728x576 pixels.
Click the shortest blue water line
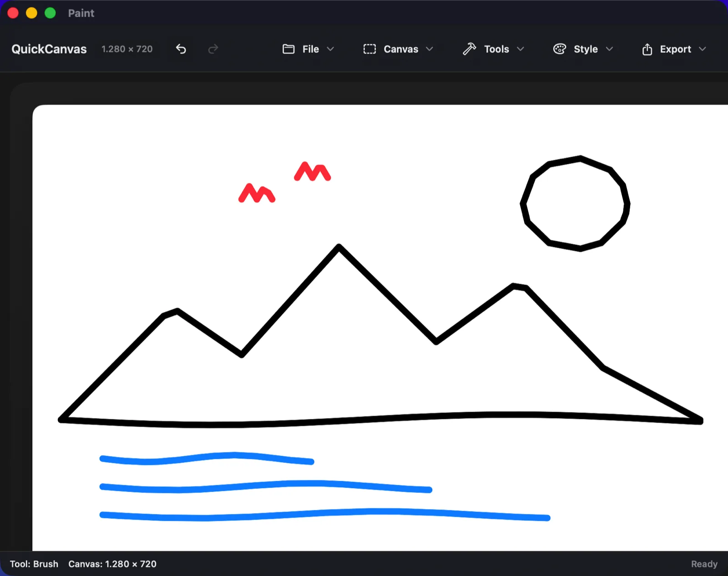pyautogui.click(x=207, y=458)
